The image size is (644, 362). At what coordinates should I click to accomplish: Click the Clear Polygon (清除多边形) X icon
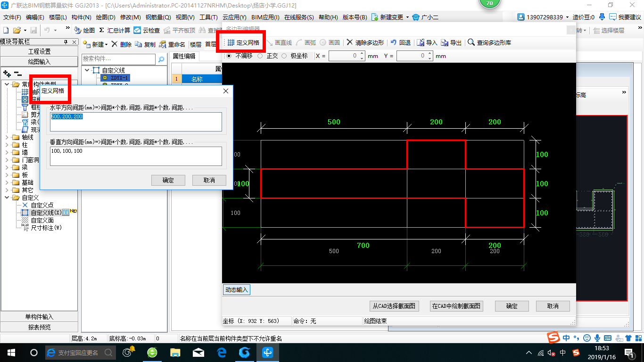point(350,42)
